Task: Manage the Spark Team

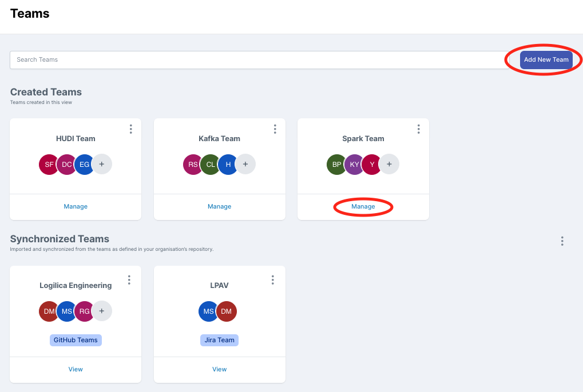Action: 363,206
